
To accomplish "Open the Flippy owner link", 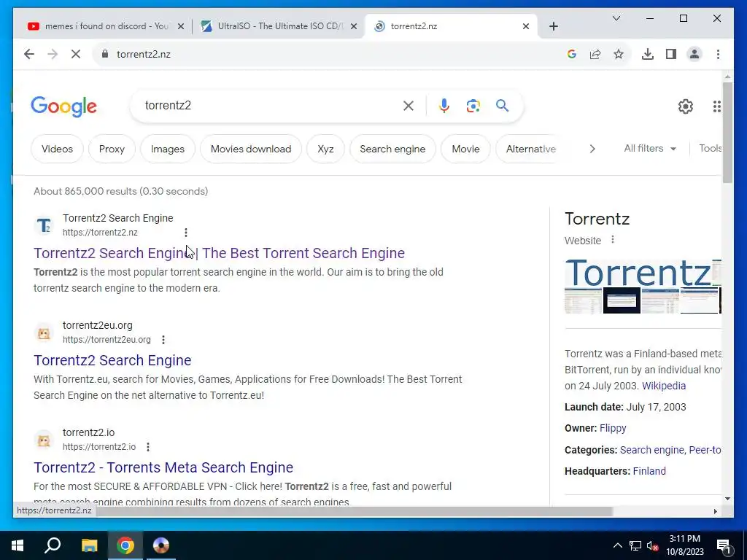I will coord(613,428).
